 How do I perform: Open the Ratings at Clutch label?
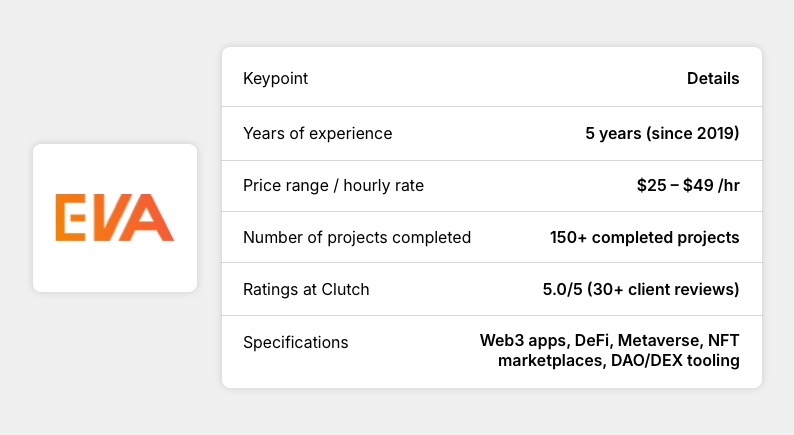pos(306,289)
